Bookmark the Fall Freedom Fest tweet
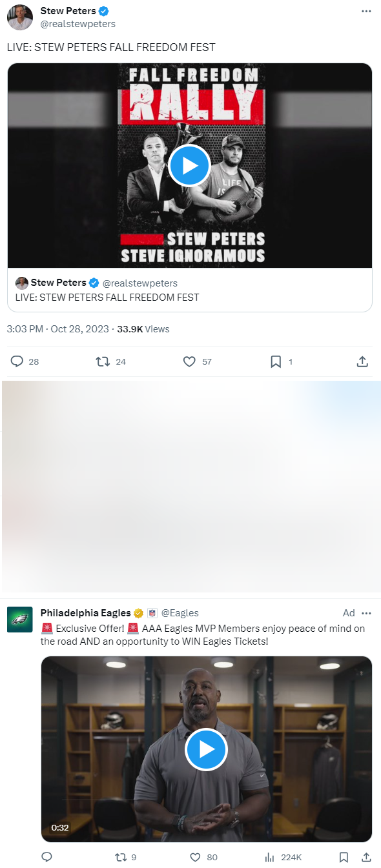 tap(274, 361)
